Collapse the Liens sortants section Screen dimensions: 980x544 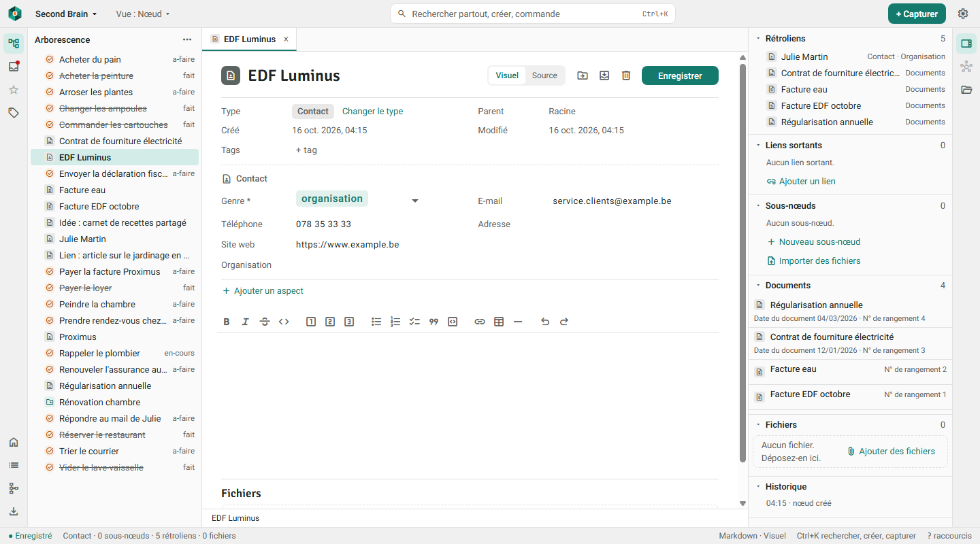[758, 146]
